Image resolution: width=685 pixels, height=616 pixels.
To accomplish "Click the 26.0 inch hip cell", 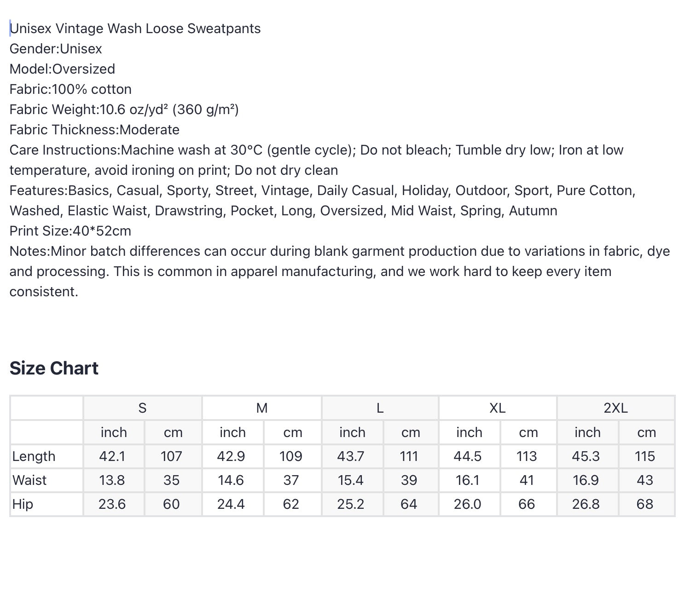I will [x=467, y=504].
